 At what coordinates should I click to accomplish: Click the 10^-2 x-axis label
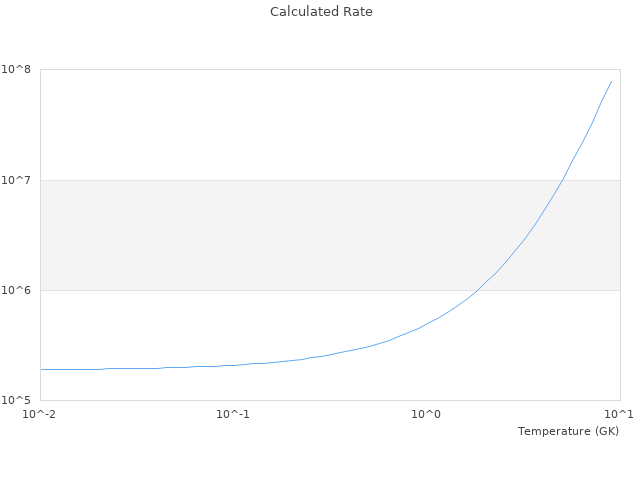point(40,414)
